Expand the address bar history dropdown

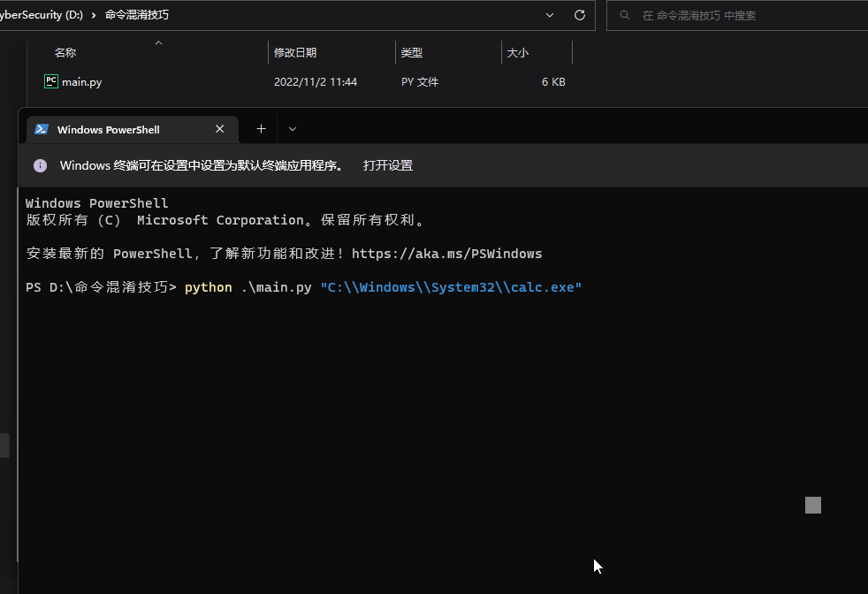coord(550,15)
